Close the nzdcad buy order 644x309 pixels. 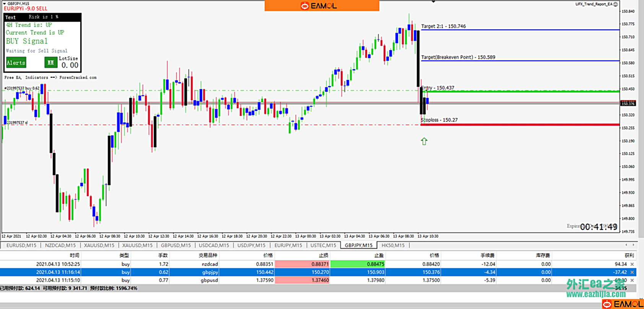(x=632, y=264)
